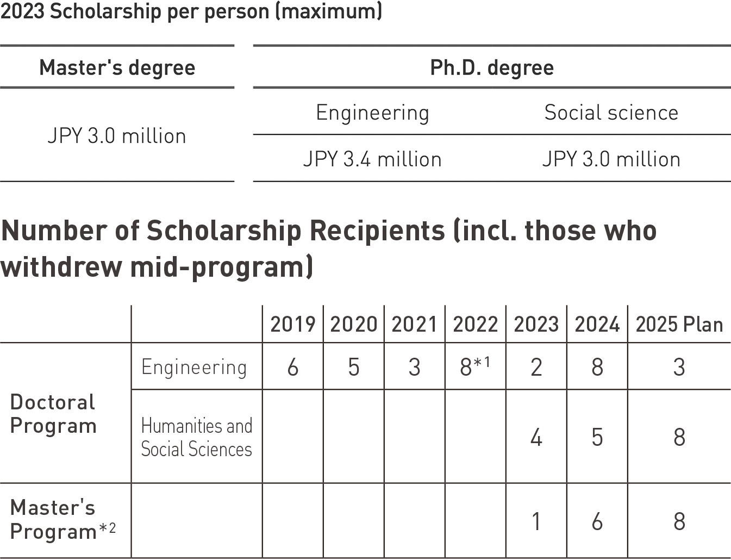731x560 pixels.
Task: Click the Humanities 2023 value 4
Action: pyautogui.click(x=536, y=437)
